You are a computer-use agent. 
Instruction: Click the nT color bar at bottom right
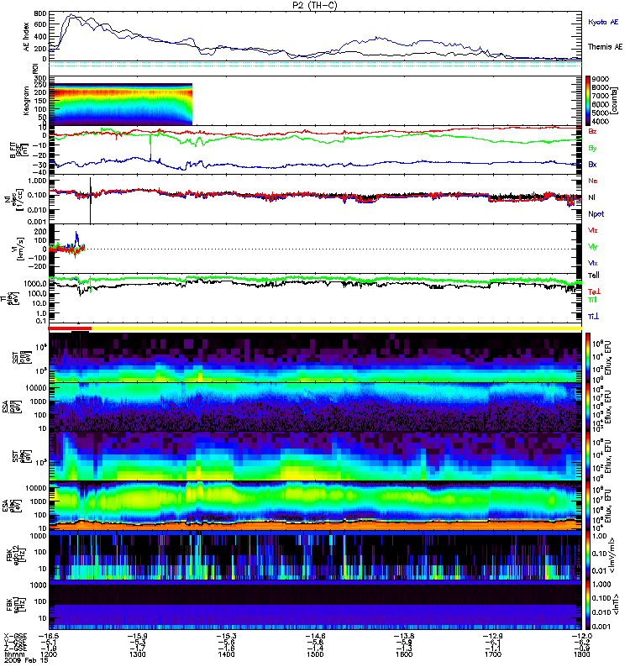[587, 605]
